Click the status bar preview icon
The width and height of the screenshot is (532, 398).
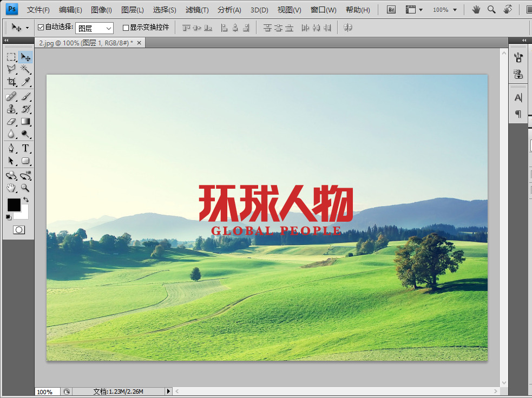[67, 392]
